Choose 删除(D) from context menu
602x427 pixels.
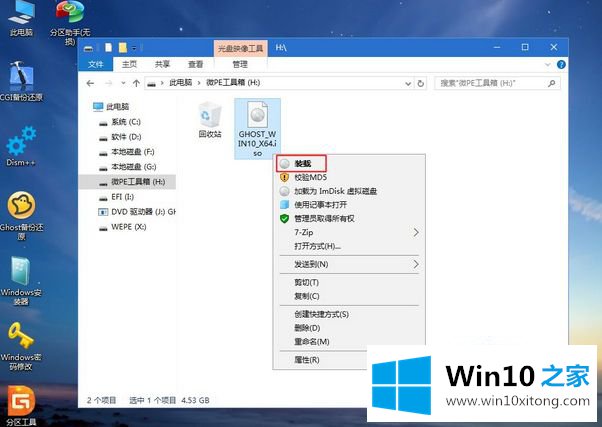coord(349,328)
